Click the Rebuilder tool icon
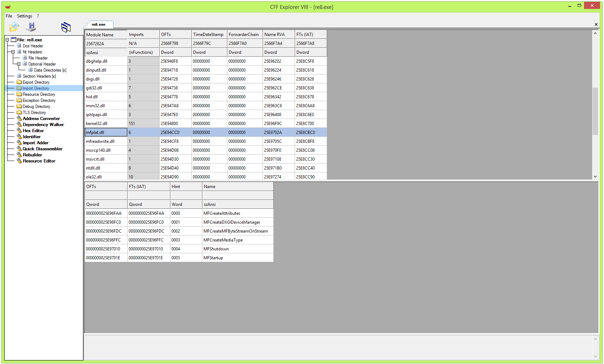The height and width of the screenshot is (364, 604). click(19, 155)
